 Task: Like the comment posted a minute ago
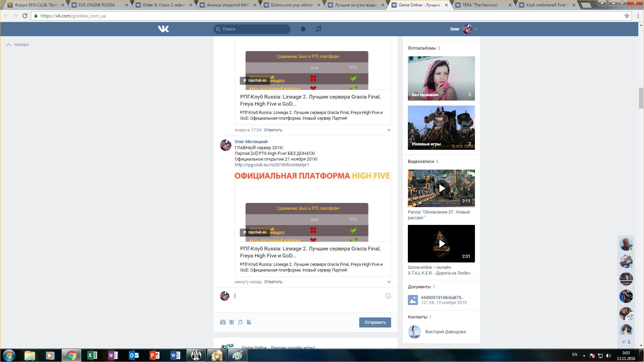(389, 282)
